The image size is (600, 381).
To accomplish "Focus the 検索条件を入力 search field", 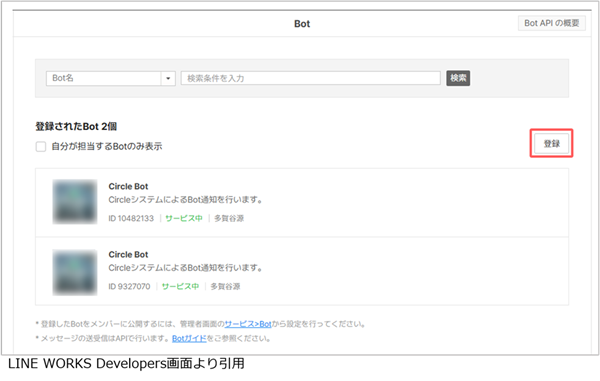I will pos(311,78).
